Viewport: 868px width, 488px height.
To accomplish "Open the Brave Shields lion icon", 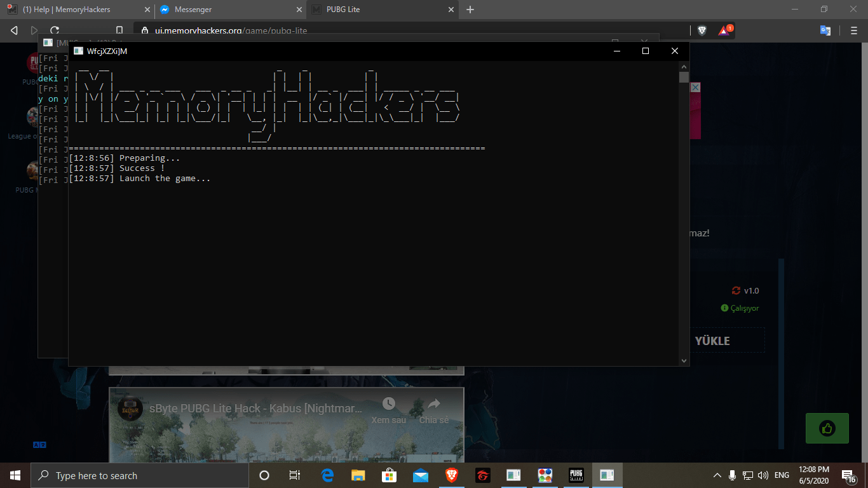I will [702, 30].
